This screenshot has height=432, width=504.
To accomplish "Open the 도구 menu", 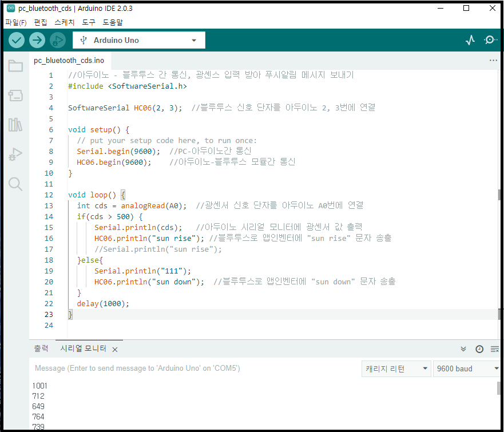I will 89,22.
